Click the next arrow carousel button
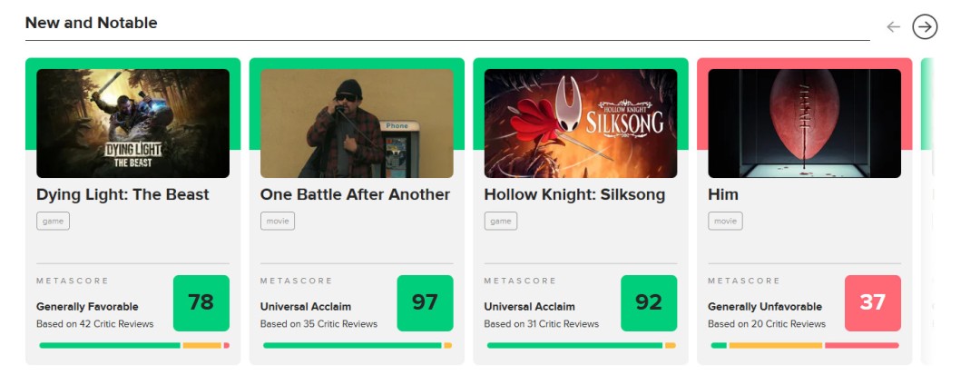The image size is (980, 375). tap(924, 27)
